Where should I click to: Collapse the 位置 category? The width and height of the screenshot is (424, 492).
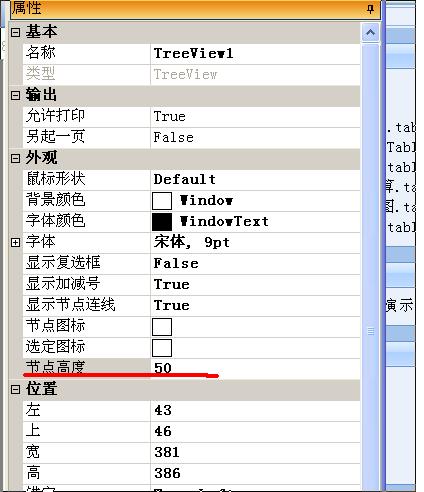15,389
